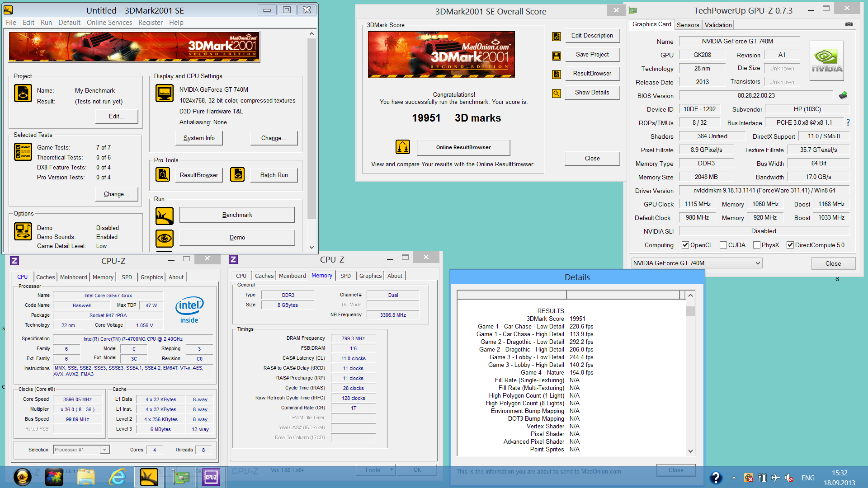The width and height of the screenshot is (868, 488).
Task: Click the scroll up arrow in 3DMark2001 window
Action: (311, 34)
